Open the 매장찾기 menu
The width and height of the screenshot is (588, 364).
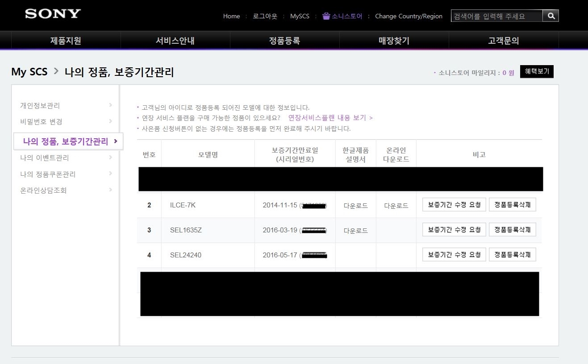[394, 41]
